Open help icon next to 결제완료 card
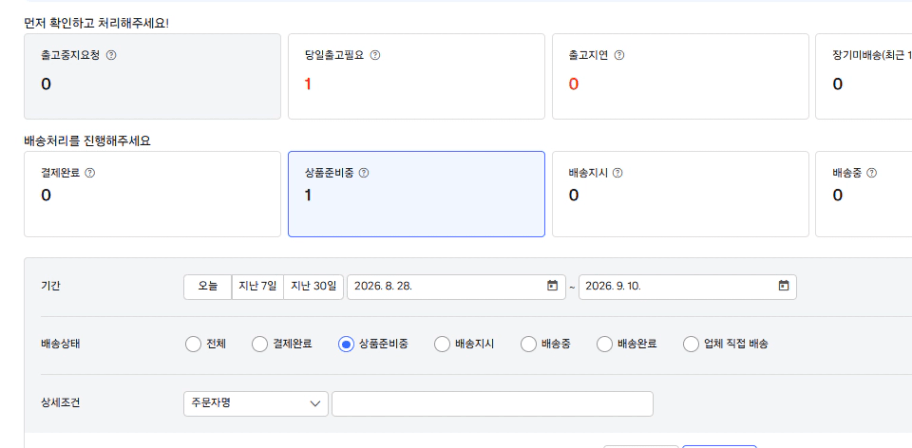 coord(90,173)
